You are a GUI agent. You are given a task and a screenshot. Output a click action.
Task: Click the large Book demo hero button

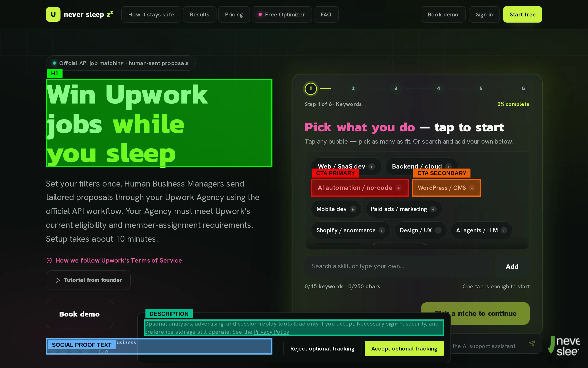(79, 314)
